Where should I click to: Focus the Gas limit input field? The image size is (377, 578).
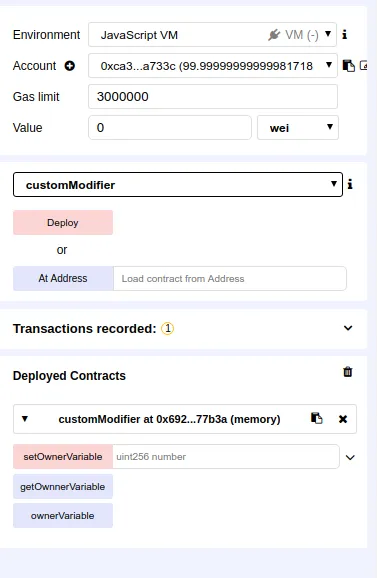coord(213,97)
